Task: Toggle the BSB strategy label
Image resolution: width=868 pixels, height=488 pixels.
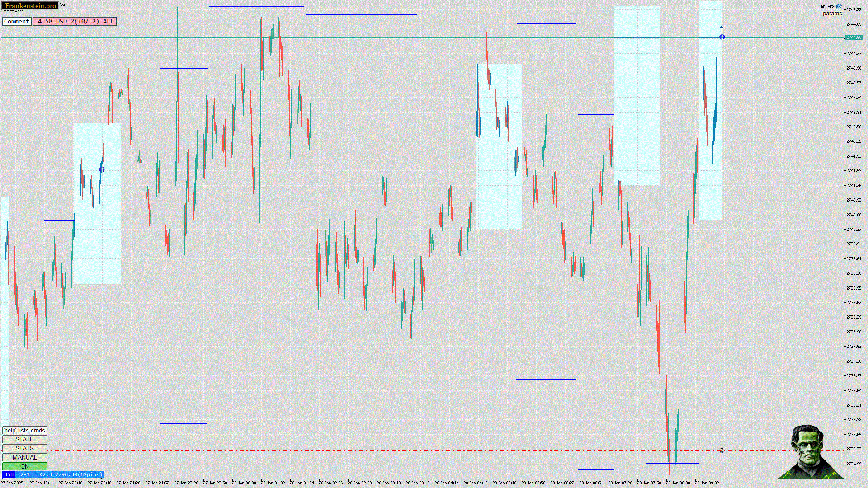Action: click(9, 474)
